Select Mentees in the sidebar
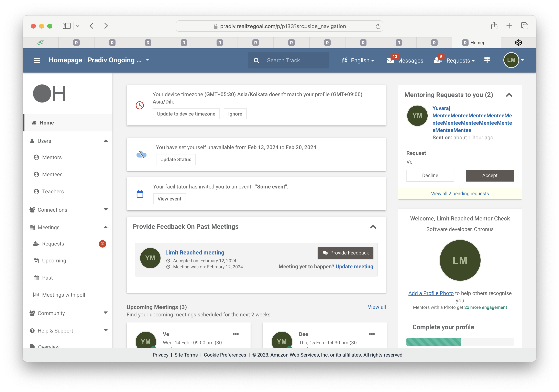 pyautogui.click(x=52, y=174)
